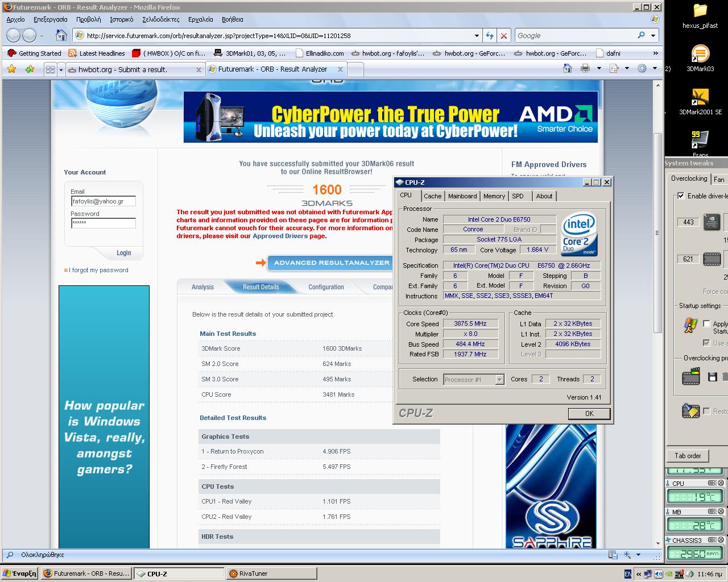This screenshot has width=728, height=582.
Task: Open the tools gear dropdown arrow
Action: click(655, 68)
